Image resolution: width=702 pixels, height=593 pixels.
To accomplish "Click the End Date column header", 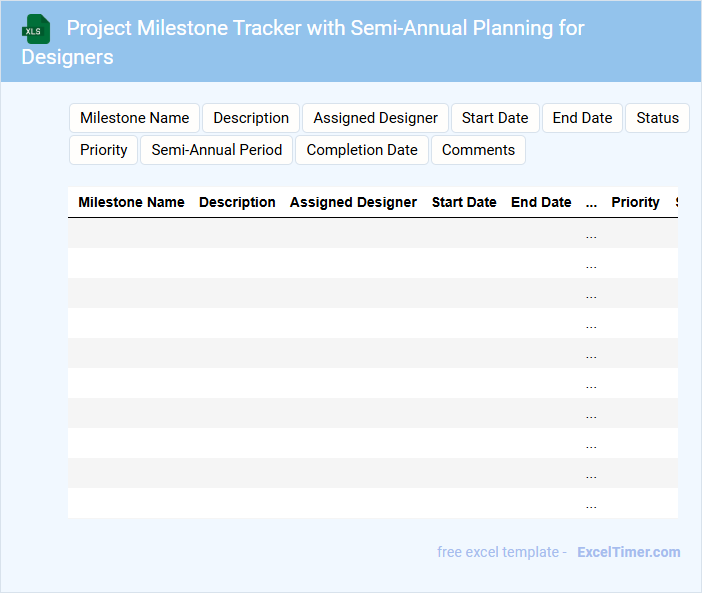I will tap(541, 202).
